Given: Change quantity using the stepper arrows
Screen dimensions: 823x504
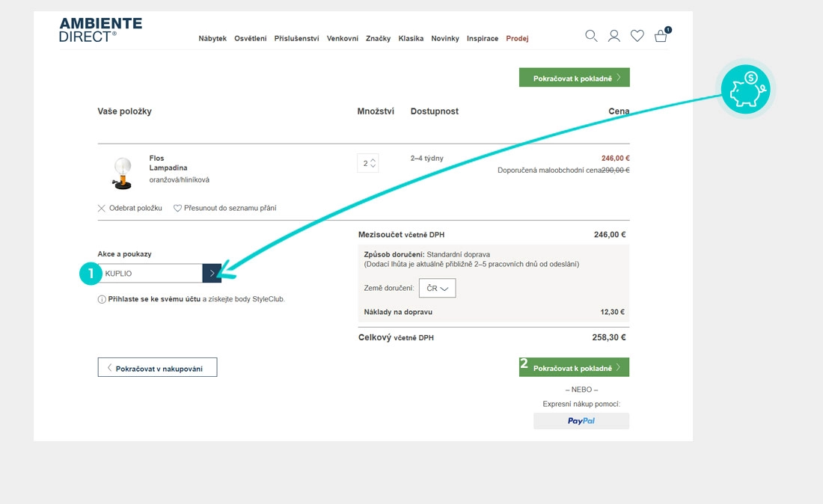Looking at the screenshot, I should (373, 163).
